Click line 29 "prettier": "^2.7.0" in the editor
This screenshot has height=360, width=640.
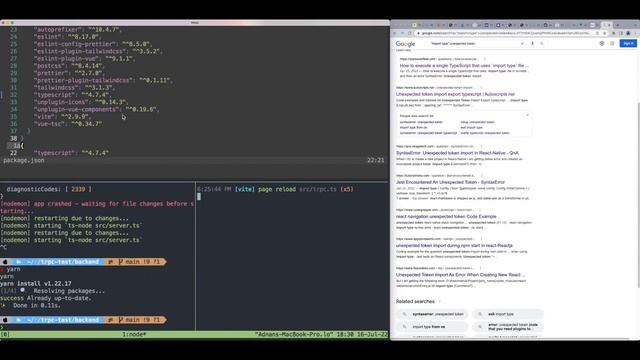[x=68, y=73]
